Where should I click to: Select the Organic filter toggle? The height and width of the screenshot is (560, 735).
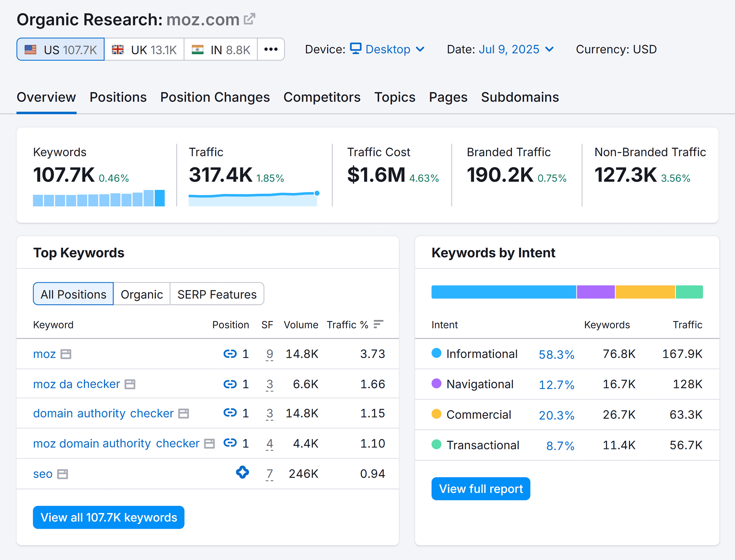click(141, 294)
